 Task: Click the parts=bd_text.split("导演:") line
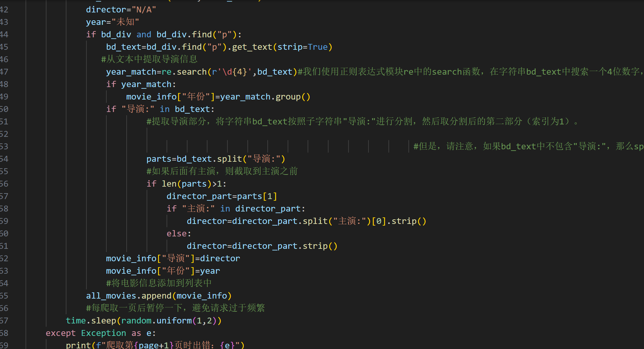tap(216, 159)
